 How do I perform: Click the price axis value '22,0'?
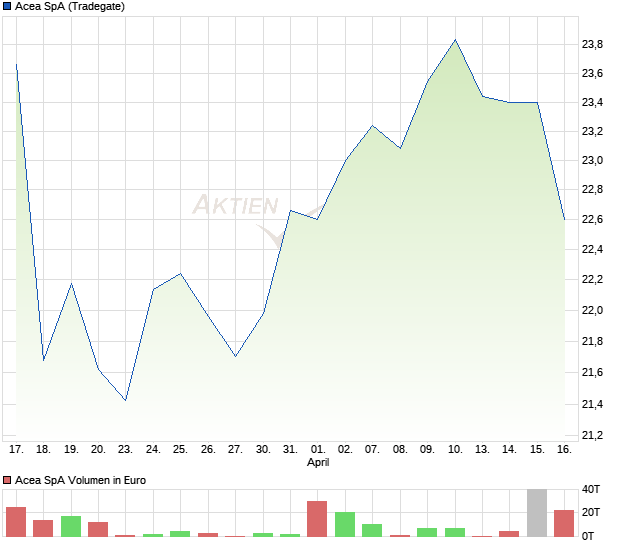click(592, 310)
